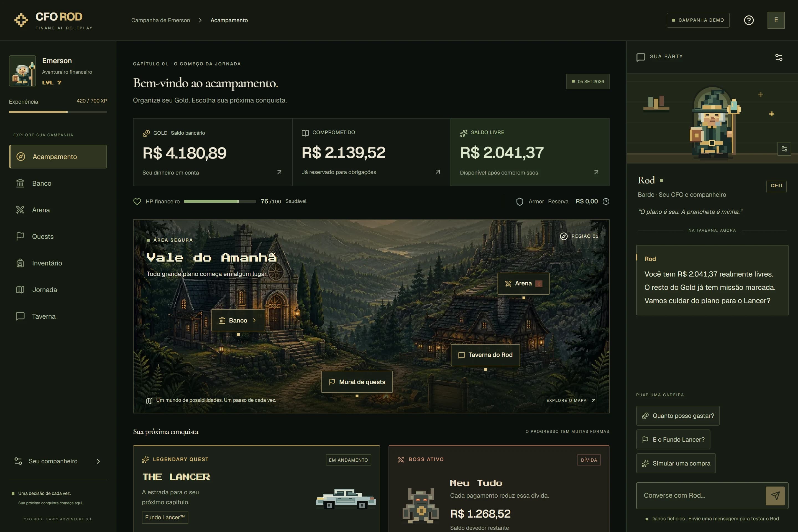The image size is (798, 532).
Task: Open party settings sliders icon in header
Action: [779, 57]
